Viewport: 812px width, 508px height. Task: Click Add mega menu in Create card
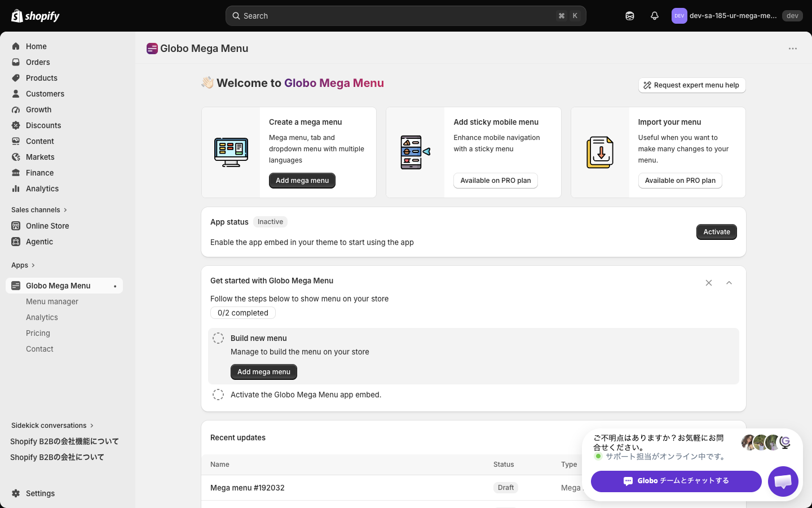click(x=302, y=181)
